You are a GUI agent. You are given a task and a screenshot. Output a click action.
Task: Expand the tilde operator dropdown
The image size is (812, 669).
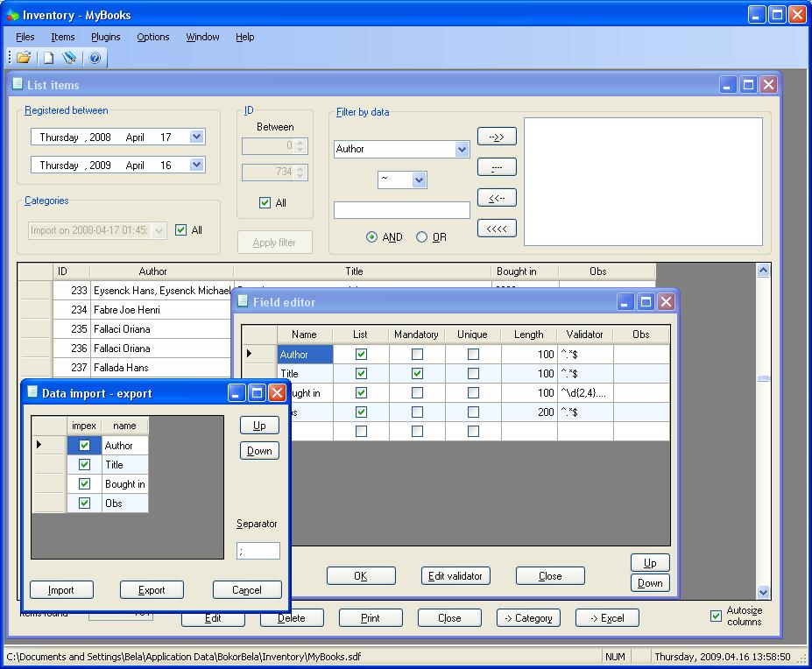(419, 180)
